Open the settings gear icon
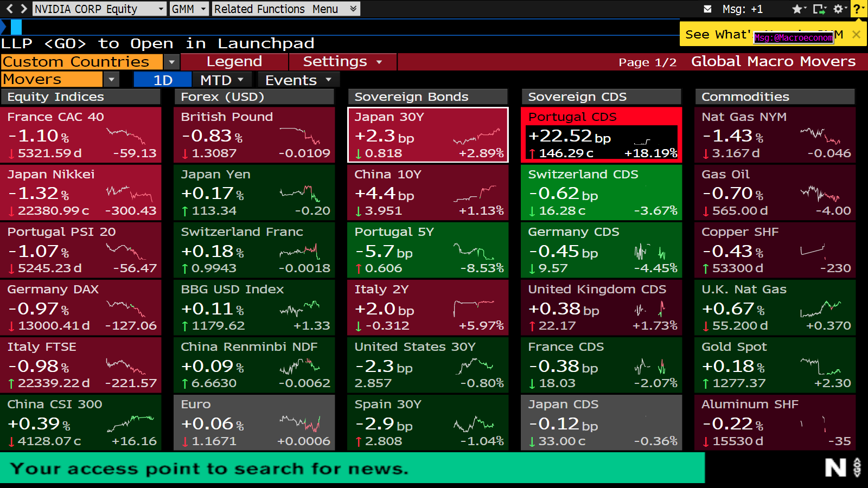The width and height of the screenshot is (868, 488). (839, 9)
